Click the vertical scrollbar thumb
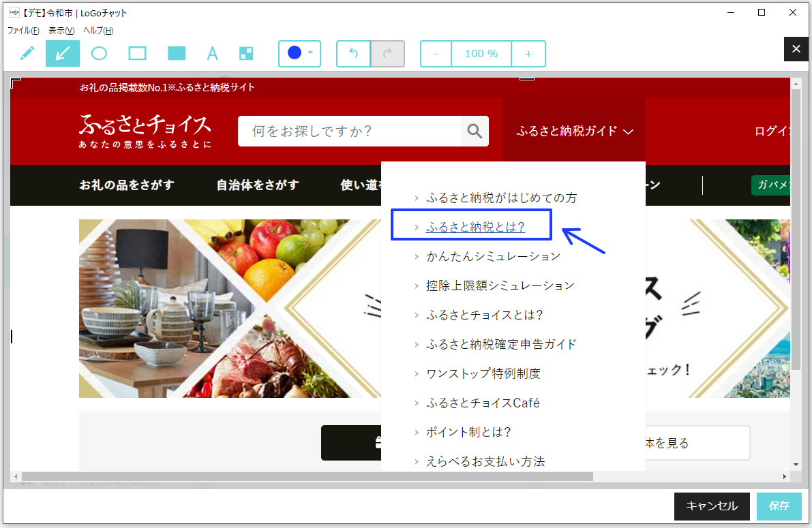 point(796,230)
